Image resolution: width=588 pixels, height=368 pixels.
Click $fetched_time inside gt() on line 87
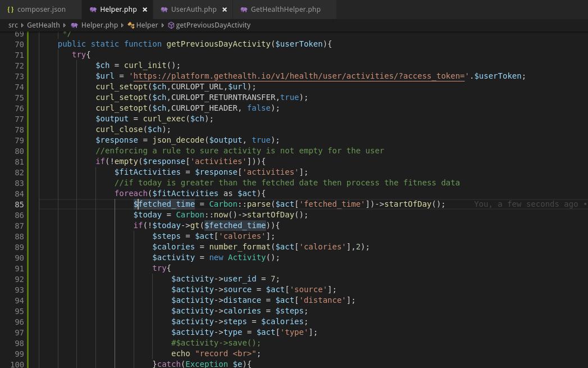coord(235,225)
